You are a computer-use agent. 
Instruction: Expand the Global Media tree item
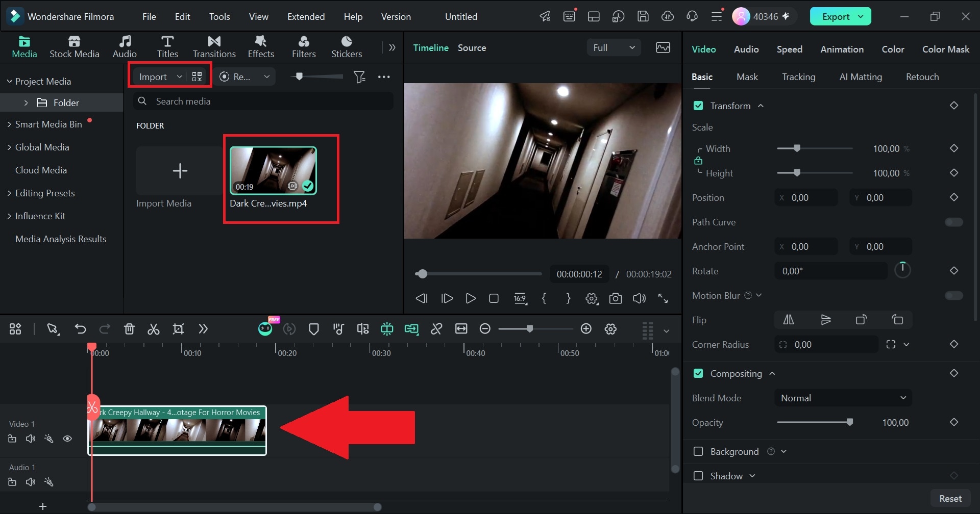(x=9, y=147)
